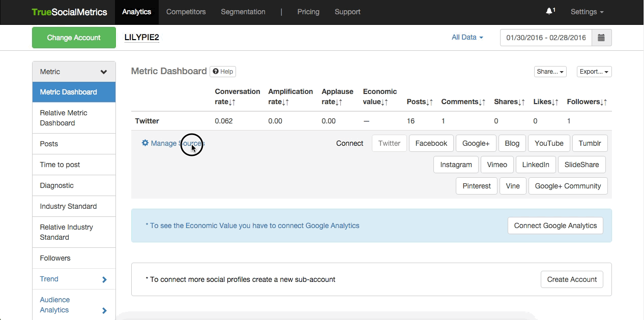Click the date range input field

click(546, 38)
